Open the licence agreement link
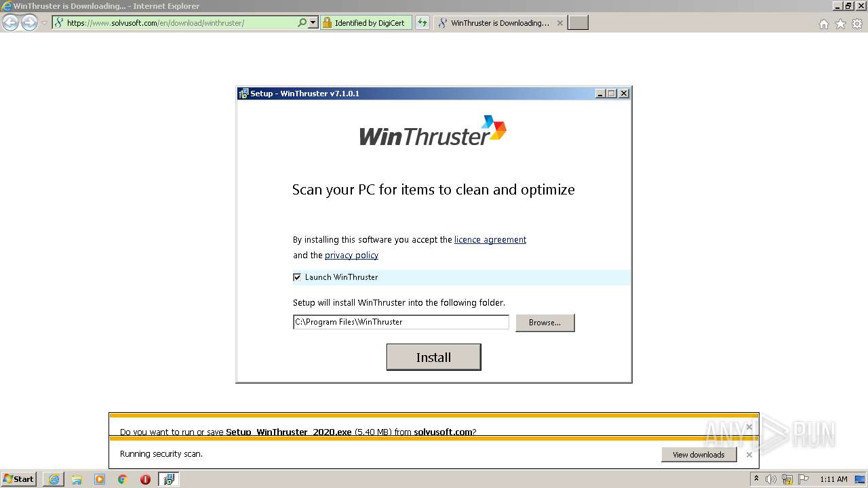Image resolution: width=868 pixels, height=488 pixels. pos(490,239)
